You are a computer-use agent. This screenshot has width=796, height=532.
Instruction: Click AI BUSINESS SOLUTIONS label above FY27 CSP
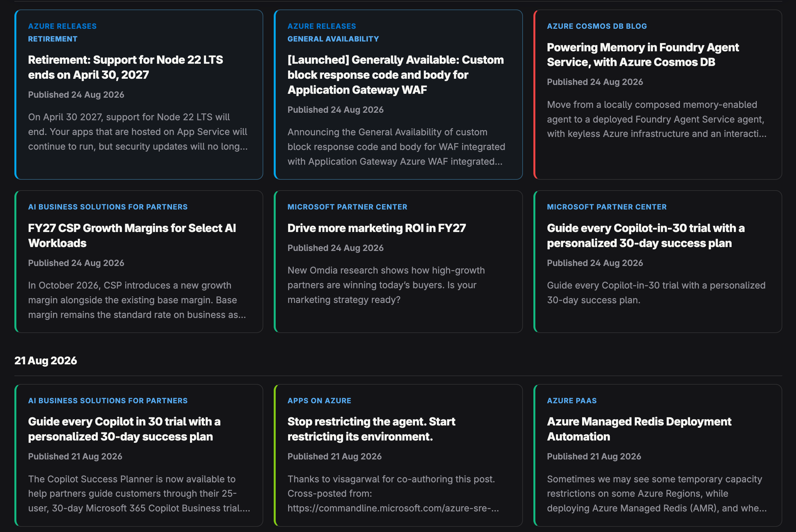108,207
